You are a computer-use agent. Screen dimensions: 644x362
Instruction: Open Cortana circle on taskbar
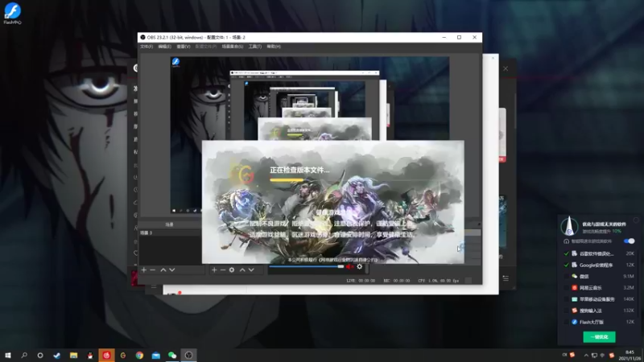click(x=40, y=356)
